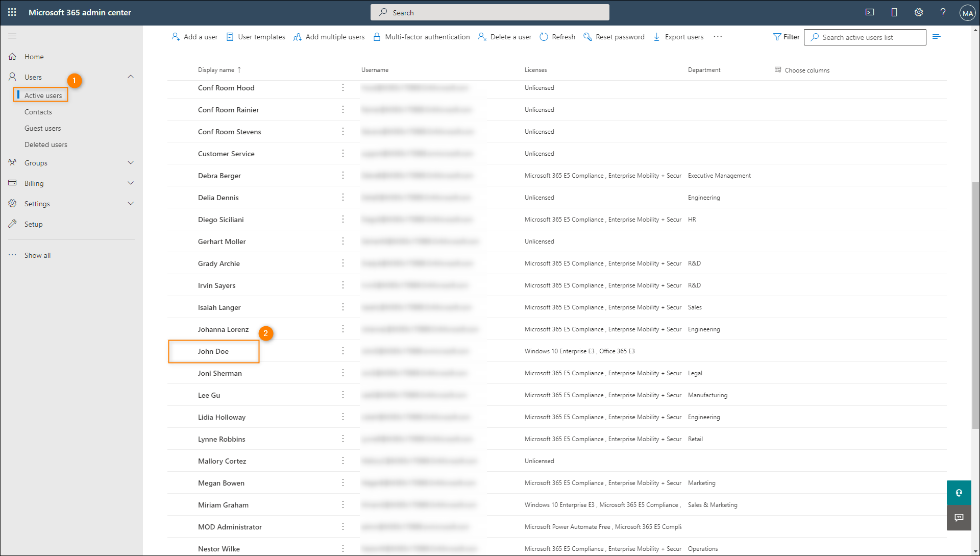Open more actions for Joni Sherman

pyautogui.click(x=343, y=373)
